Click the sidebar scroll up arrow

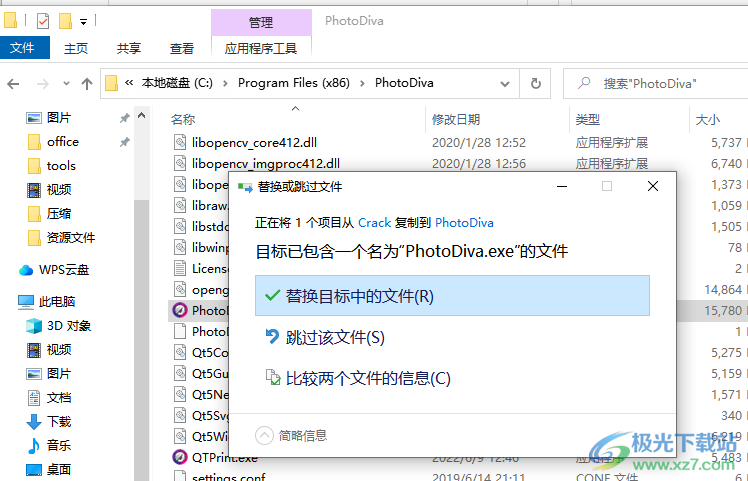(x=142, y=115)
